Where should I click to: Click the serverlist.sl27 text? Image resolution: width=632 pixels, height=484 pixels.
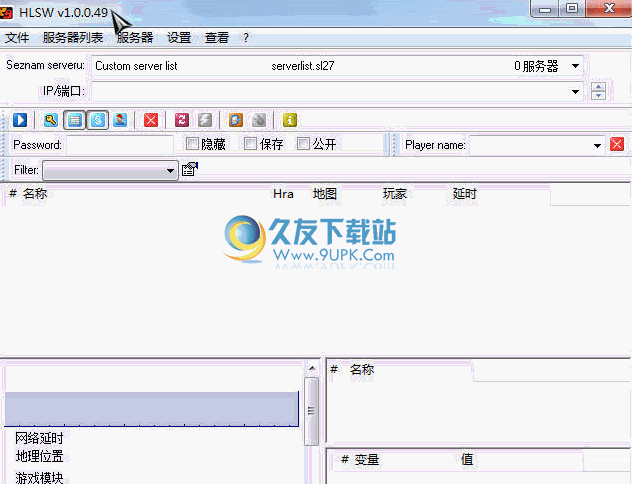pos(303,66)
